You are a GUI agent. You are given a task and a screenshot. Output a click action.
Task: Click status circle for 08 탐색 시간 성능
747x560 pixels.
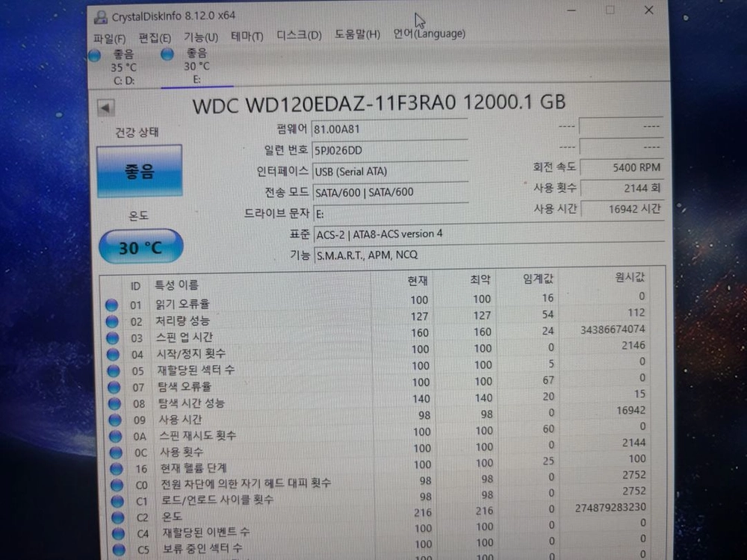tap(115, 404)
